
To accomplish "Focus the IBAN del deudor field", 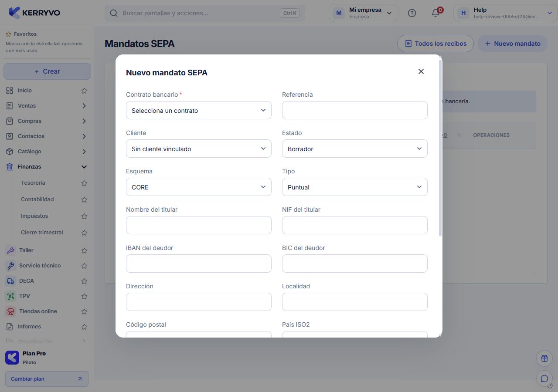I will pos(199,264).
